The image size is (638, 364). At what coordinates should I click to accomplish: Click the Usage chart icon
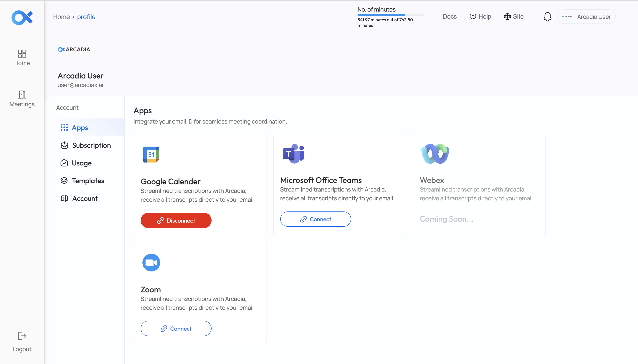[x=64, y=163]
